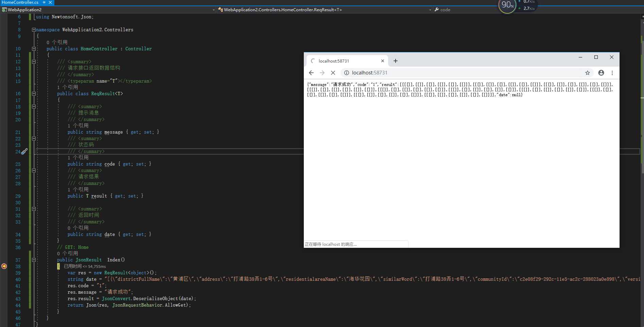644x327 pixels.
Task: Open references link above message property
Action: click(x=78, y=126)
